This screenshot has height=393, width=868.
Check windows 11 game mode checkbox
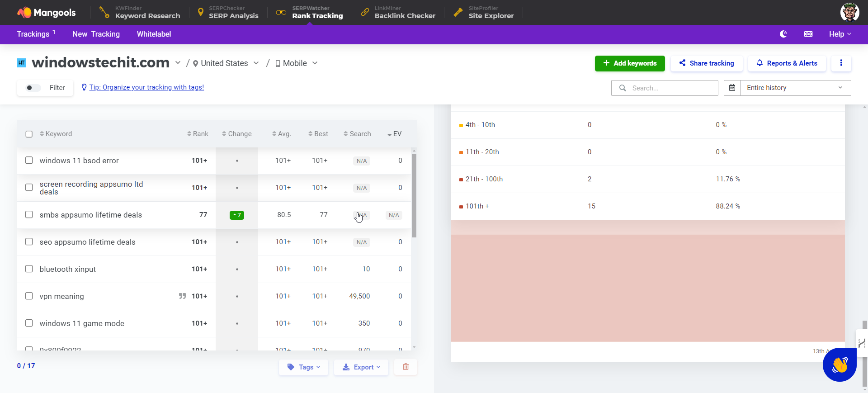point(29,323)
